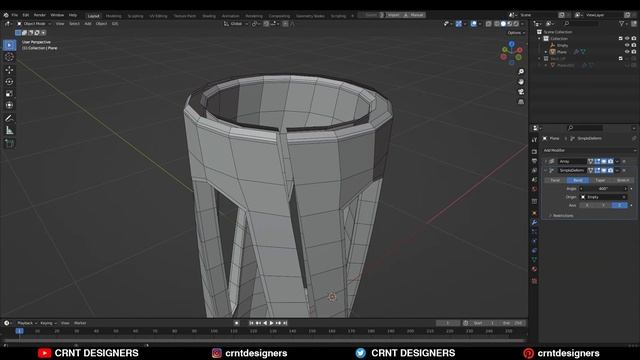Expand the Array modifier panel
The width and height of the screenshot is (640, 360).
point(546,162)
